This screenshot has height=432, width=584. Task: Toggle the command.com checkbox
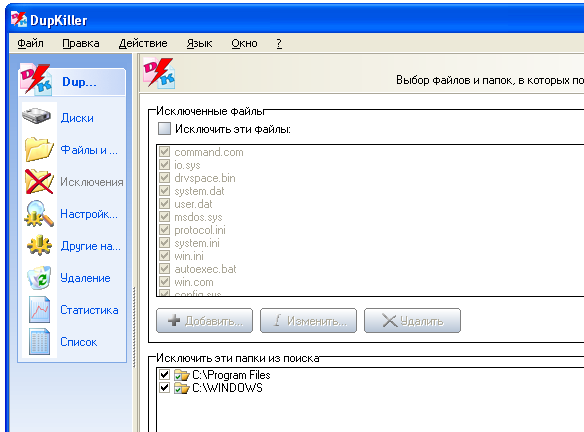click(164, 152)
